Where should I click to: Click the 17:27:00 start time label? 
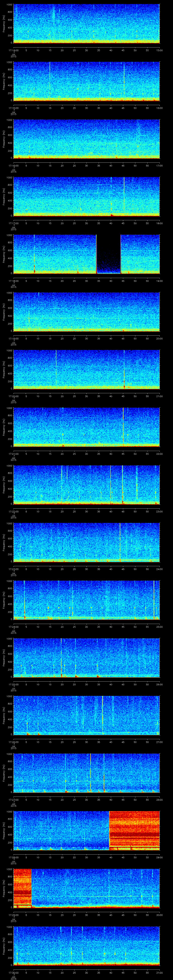pyautogui.click(x=13, y=799)
